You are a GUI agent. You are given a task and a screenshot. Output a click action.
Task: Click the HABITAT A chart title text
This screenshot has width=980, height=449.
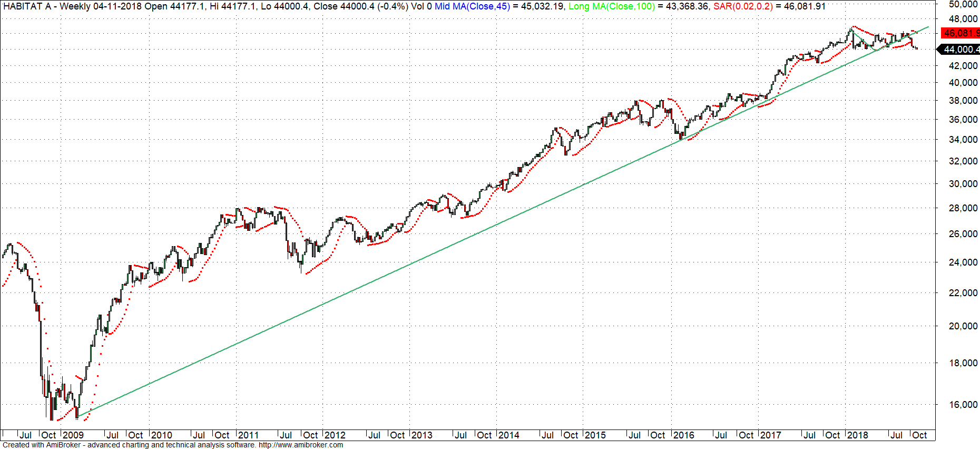tap(27, 6)
